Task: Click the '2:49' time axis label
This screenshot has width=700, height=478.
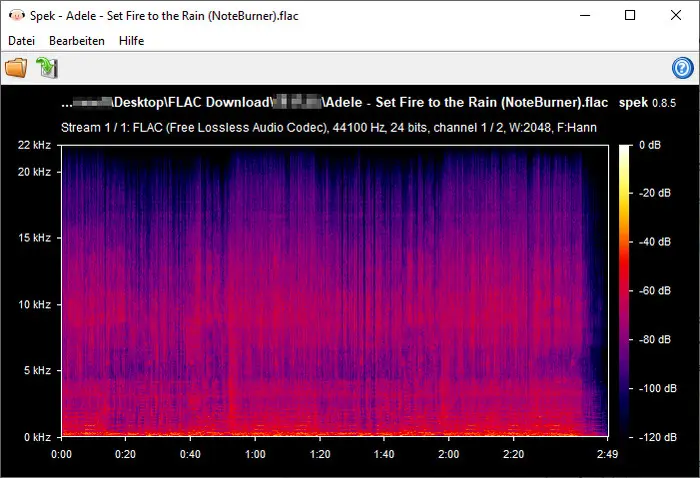Action: (x=608, y=454)
